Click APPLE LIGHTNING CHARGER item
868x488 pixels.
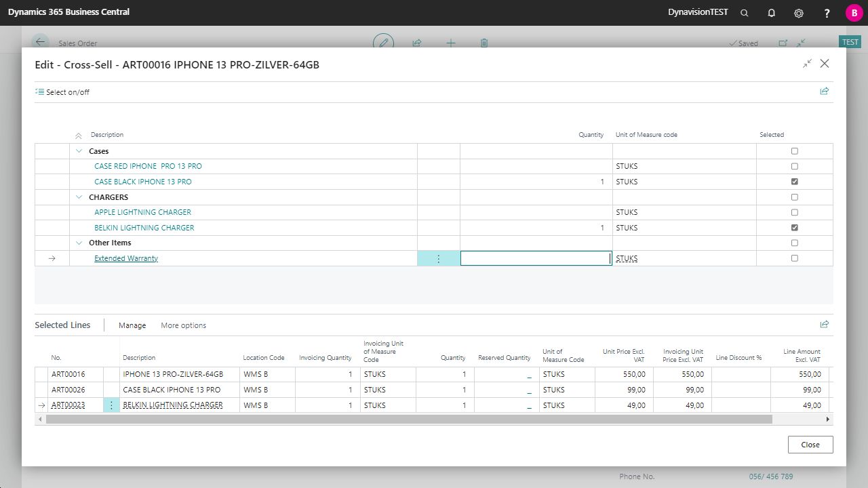click(x=142, y=212)
